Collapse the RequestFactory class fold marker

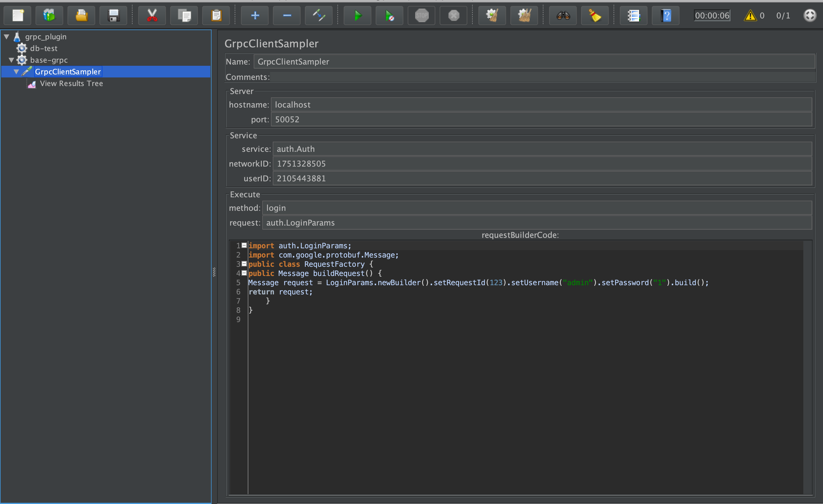[244, 264]
